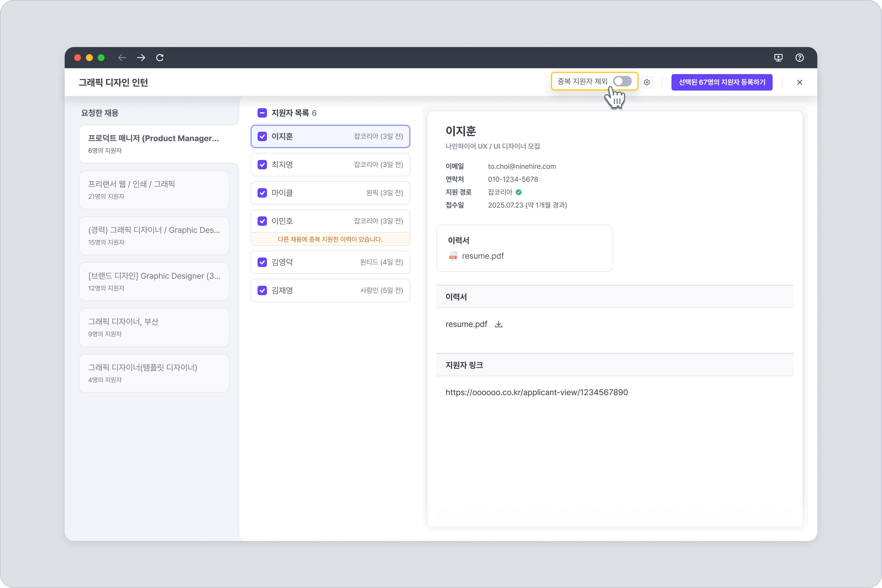Close the panel with the X icon
The width and height of the screenshot is (882, 588).
[x=799, y=82]
